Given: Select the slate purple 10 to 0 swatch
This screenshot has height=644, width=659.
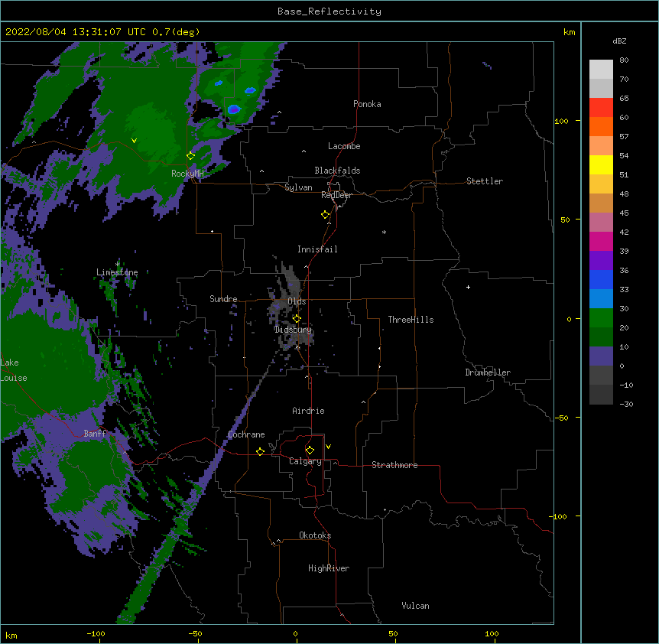Looking at the screenshot, I should (x=601, y=356).
